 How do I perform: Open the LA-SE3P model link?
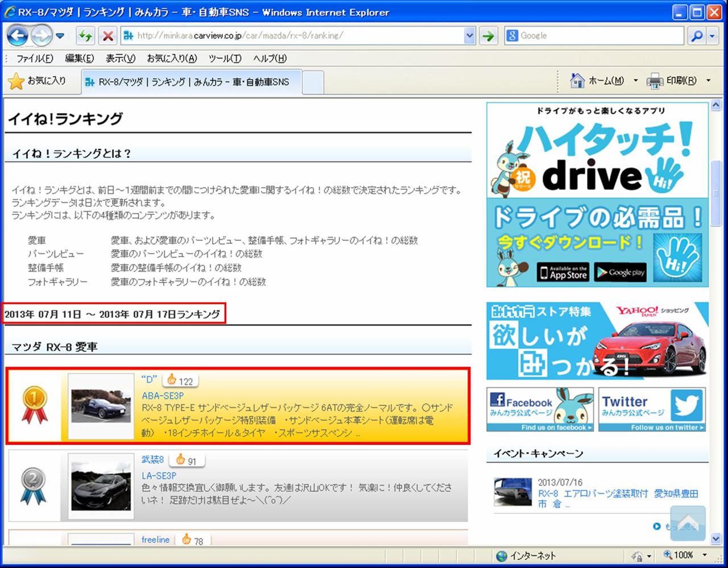[159, 475]
